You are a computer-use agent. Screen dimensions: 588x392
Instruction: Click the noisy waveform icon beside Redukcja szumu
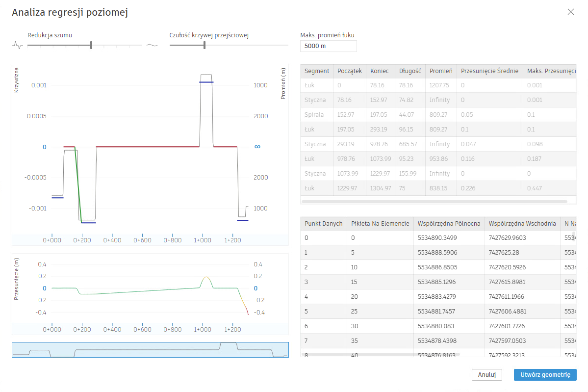[17, 46]
